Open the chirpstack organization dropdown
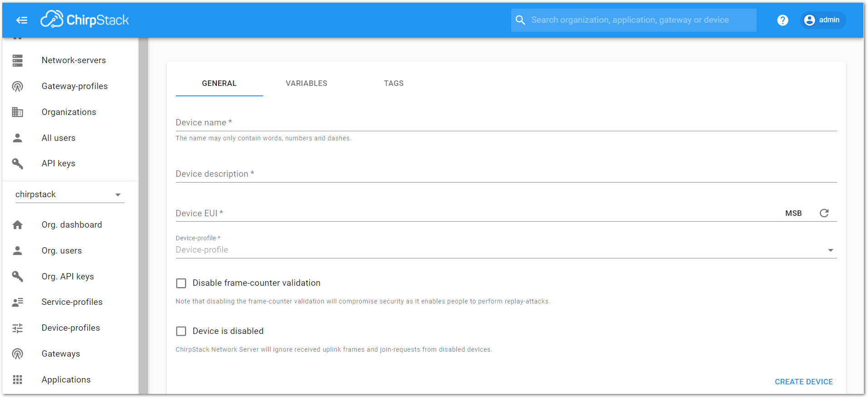The image size is (868, 398). tap(70, 194)
